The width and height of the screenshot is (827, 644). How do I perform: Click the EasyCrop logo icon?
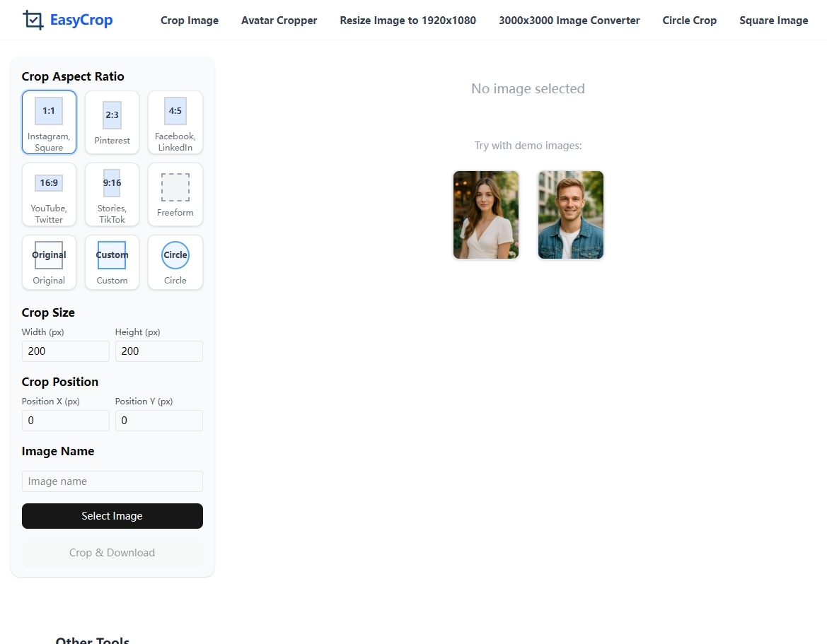(x=33, y=20)
